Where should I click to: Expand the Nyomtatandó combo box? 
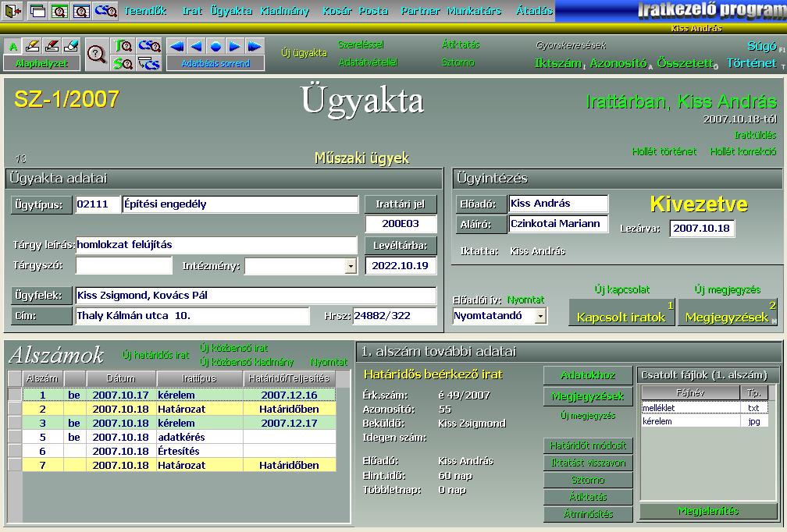(x=540, y=316)
